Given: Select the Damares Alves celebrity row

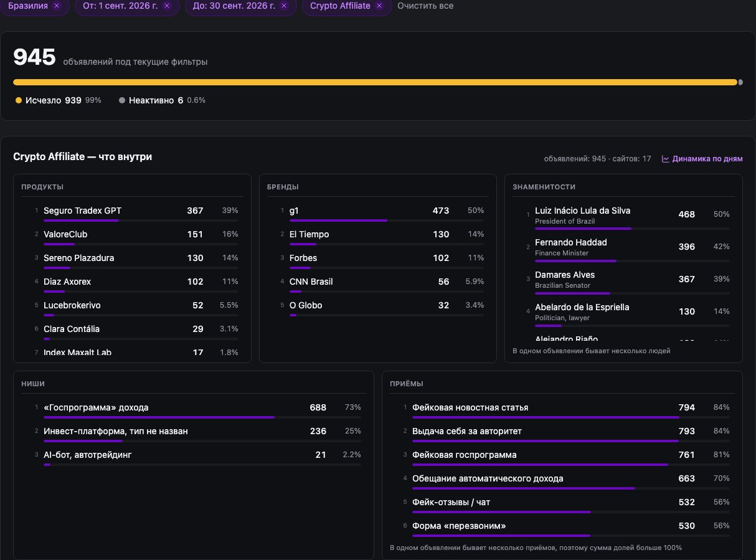Looking at the screenshot, I should tap(623, 281).
